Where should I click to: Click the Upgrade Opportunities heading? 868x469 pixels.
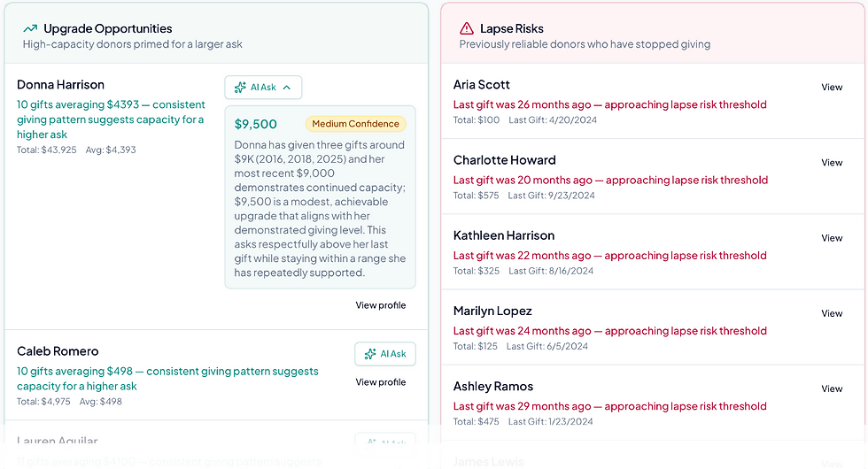point(108,28)
